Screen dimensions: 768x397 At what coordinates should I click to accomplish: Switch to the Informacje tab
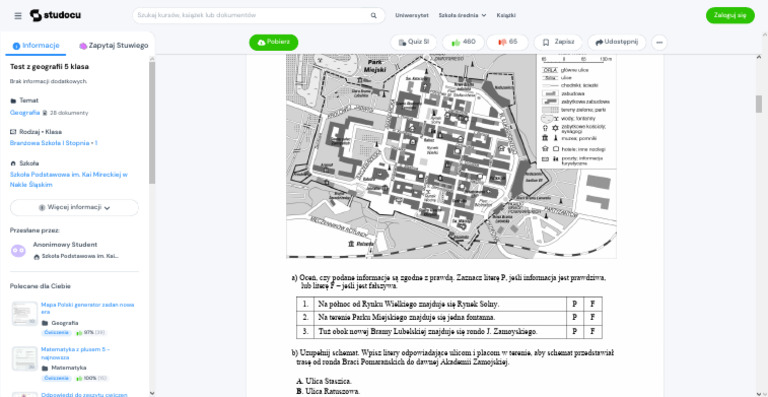pos(36,46)
